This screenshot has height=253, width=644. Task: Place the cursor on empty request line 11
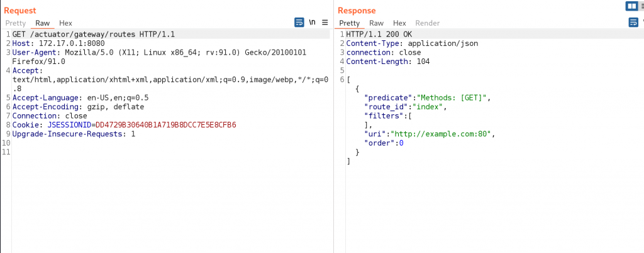tap(126, 153)
